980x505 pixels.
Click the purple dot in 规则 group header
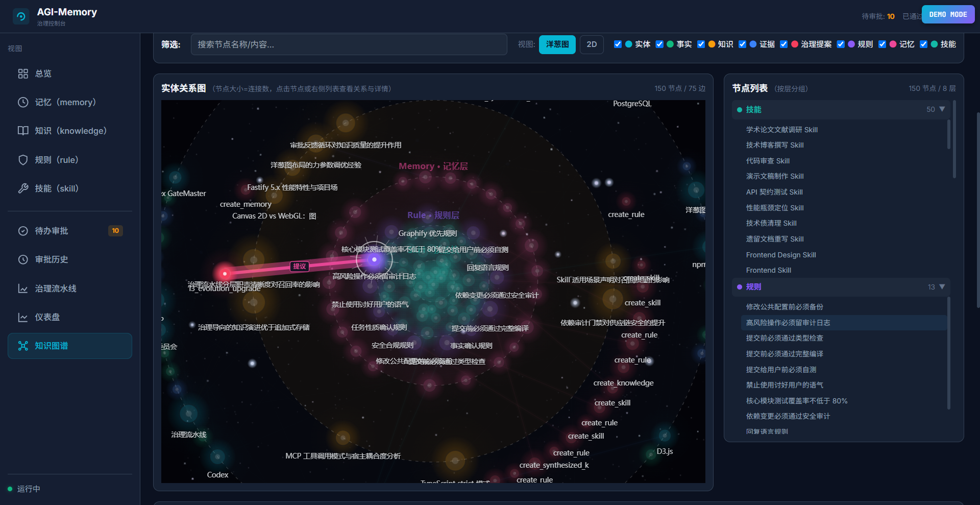[x=739, y=287]
